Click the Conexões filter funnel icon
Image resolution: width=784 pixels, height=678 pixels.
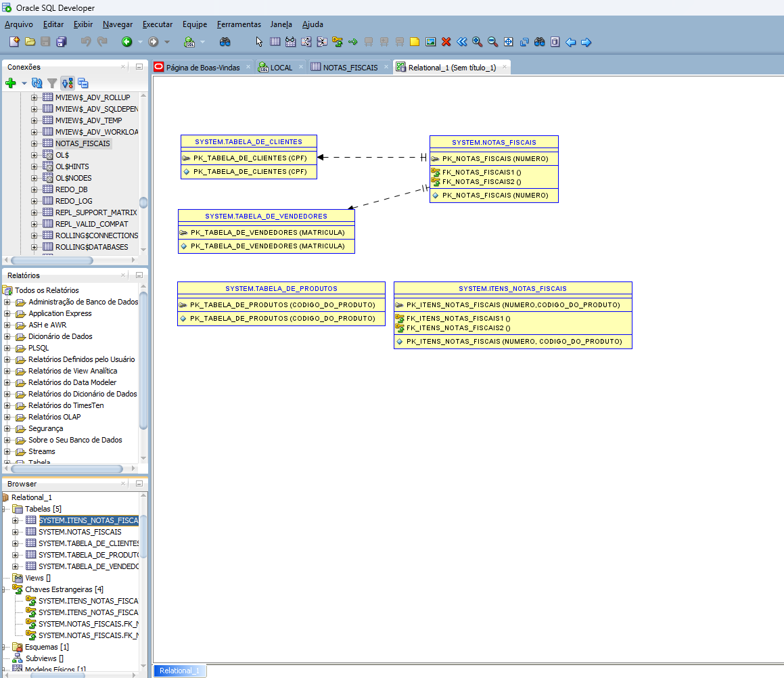(52, 83)
